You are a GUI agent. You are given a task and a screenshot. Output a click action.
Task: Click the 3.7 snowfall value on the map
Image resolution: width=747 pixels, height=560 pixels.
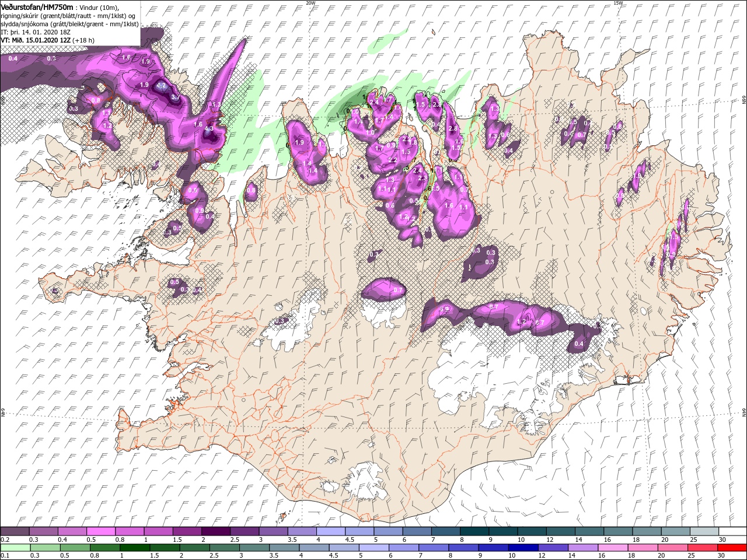pos(176,97)
